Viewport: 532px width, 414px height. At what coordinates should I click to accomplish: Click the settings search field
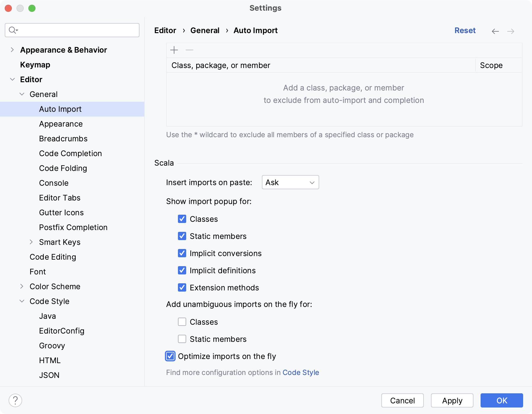(x=77, y=30)
